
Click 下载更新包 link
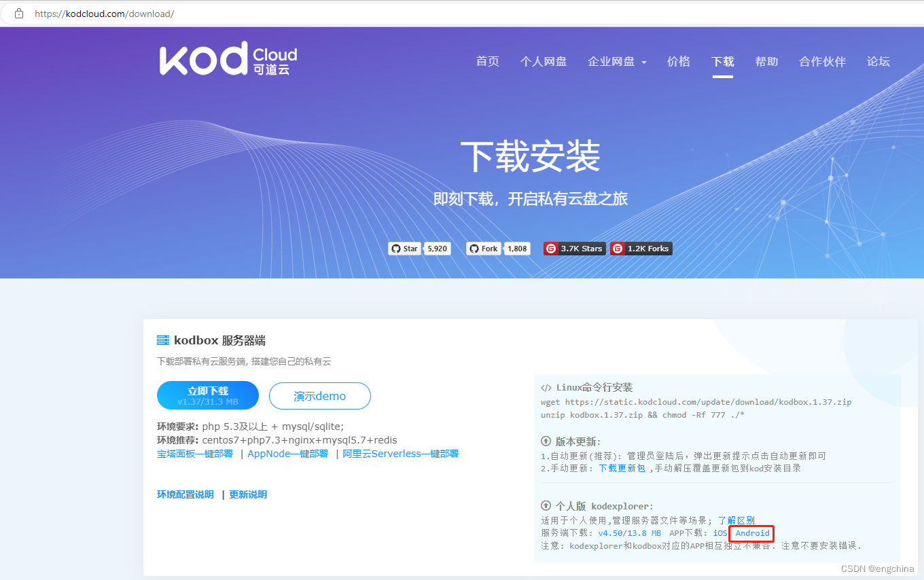622,468
